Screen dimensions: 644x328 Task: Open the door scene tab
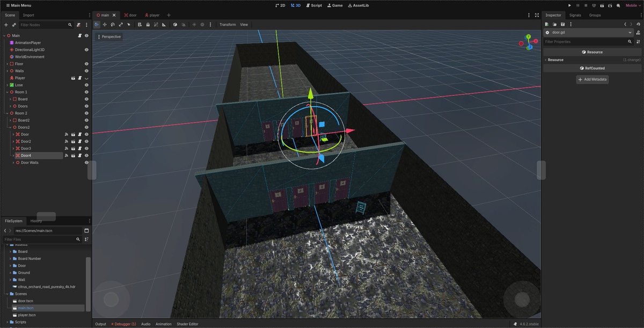pos(129,15)
